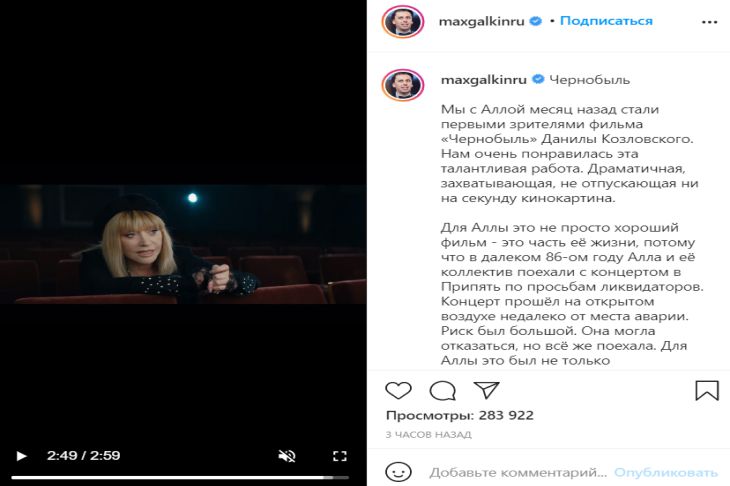Unmute the video sound

point(287,456)
